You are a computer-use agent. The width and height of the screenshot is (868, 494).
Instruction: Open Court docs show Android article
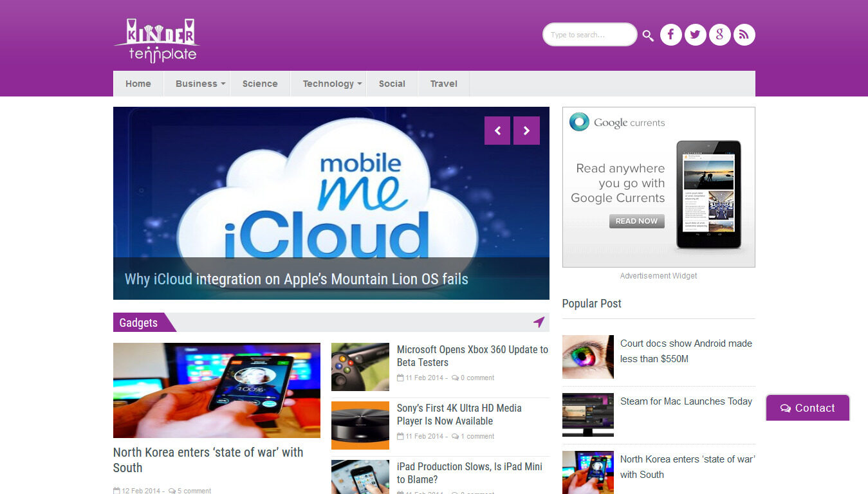[686, 351]
